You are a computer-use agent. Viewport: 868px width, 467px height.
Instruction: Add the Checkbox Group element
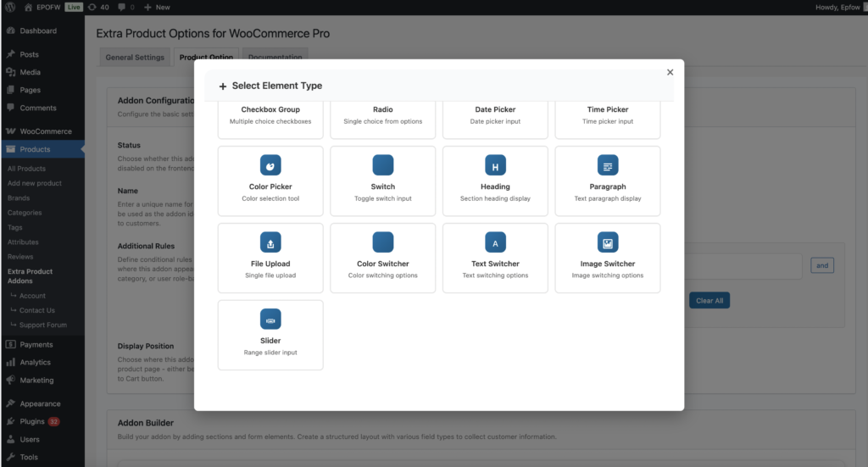270,115
